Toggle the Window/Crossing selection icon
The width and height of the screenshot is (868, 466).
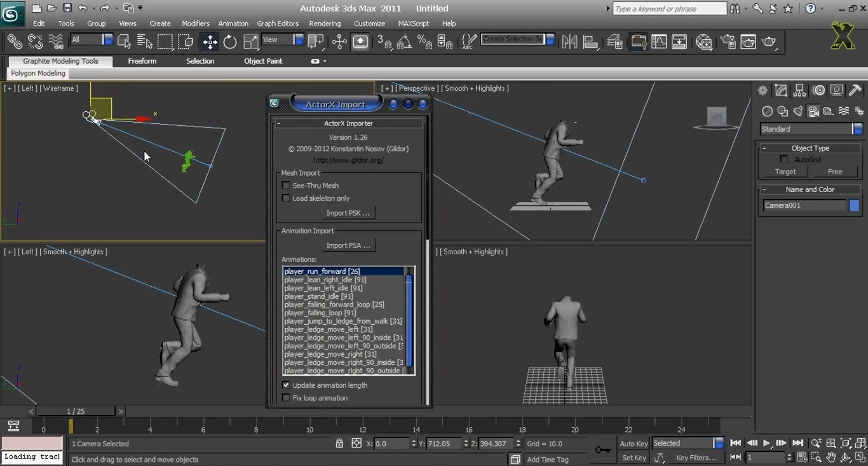(186, 41)
